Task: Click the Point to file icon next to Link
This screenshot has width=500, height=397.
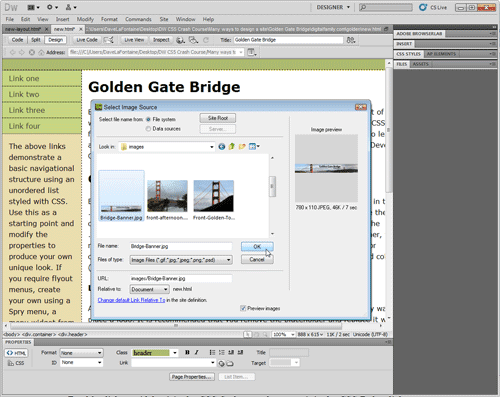Action: pyautogui.click(x=221, y=363)
